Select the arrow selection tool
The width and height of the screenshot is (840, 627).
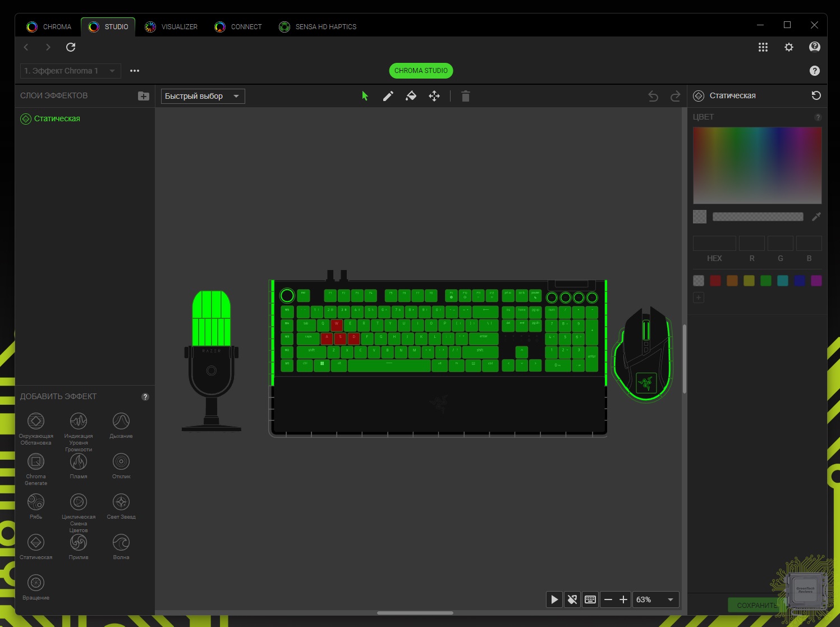[x=365, y=96]
